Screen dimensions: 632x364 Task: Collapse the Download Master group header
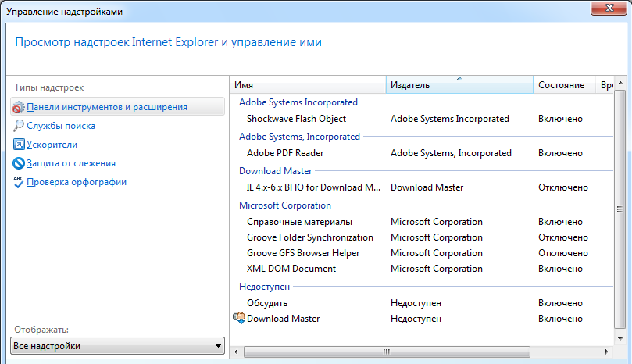pyautogui.click(x=275, y=171)
